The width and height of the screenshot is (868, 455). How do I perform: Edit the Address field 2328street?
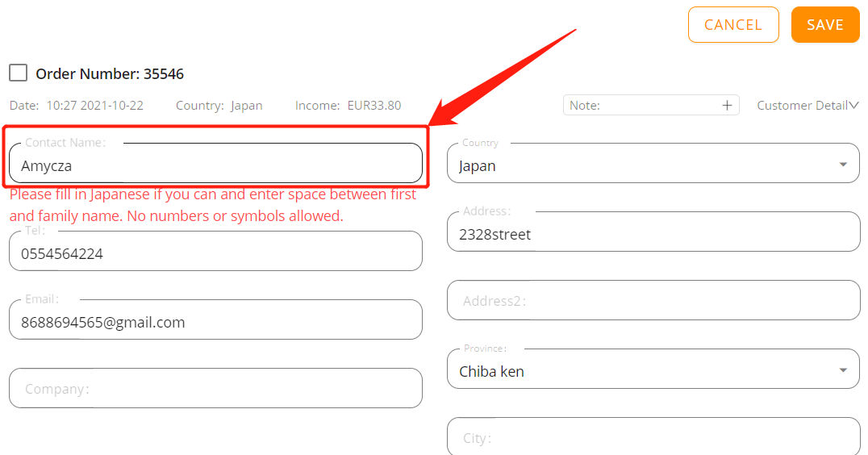click(x=653, y=232)
